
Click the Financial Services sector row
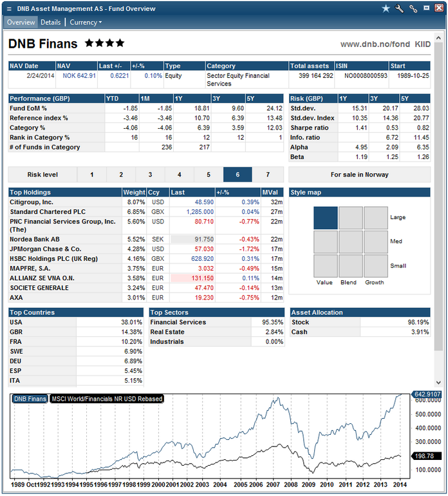pos(216,322)
